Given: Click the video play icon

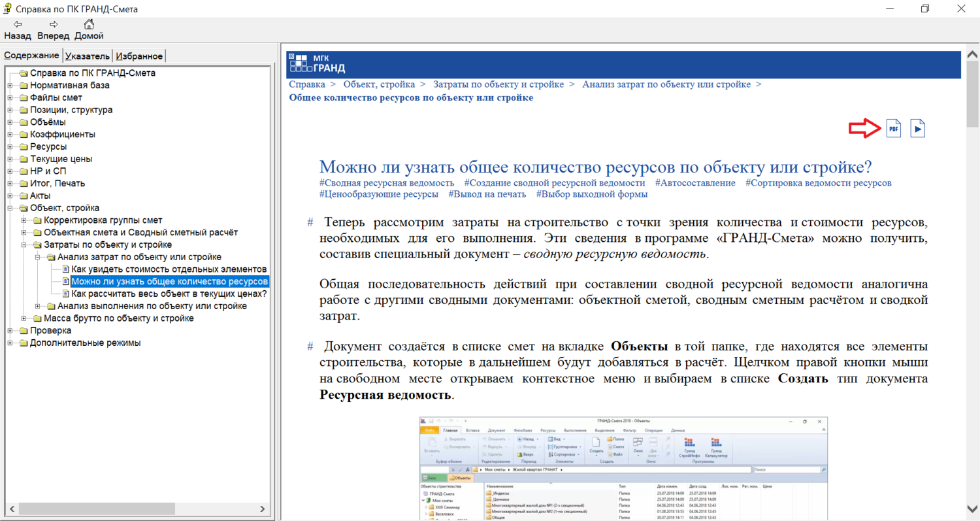Looking at the screenshot, I should (918, 129).
